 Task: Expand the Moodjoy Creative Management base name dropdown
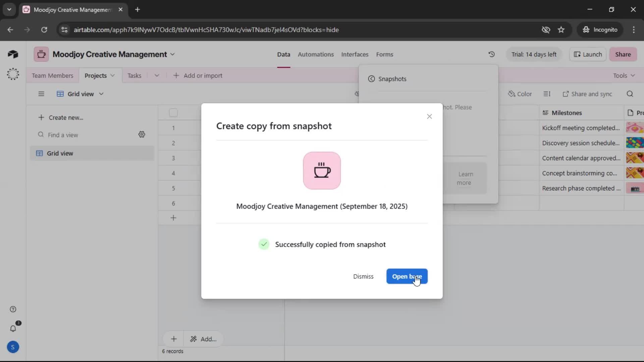point(172,54)
